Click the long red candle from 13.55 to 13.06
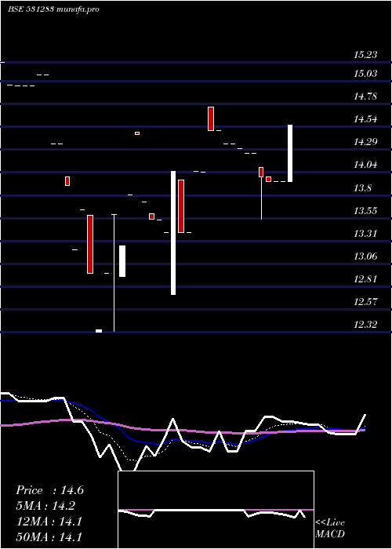Screen dimensions: 392x549 (90, 244)
